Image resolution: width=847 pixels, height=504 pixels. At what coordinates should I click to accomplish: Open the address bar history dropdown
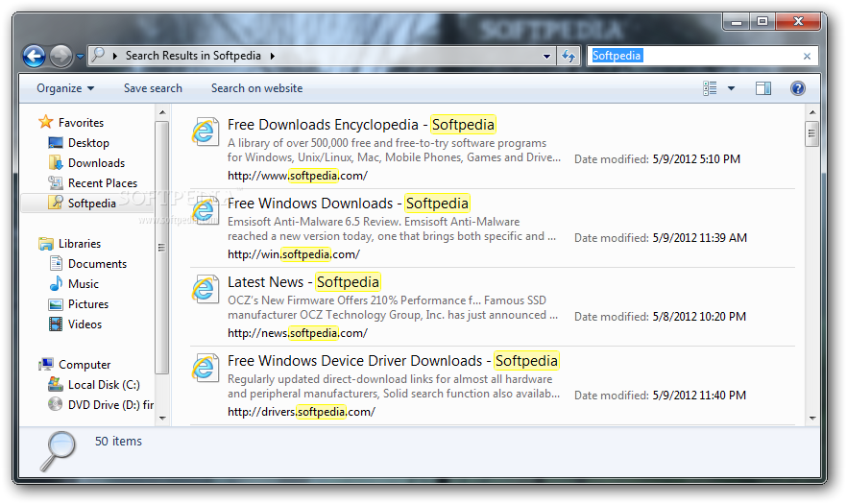click(x=546, y=56)
